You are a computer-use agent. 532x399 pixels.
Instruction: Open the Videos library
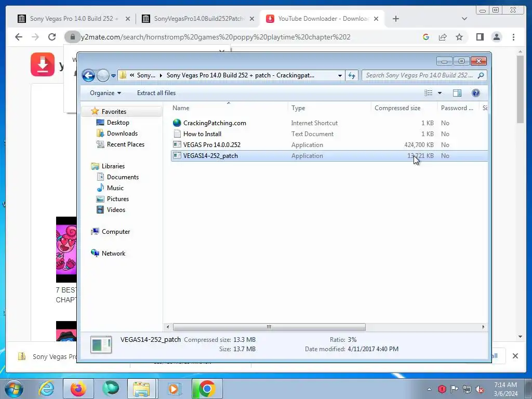point(116,210)
